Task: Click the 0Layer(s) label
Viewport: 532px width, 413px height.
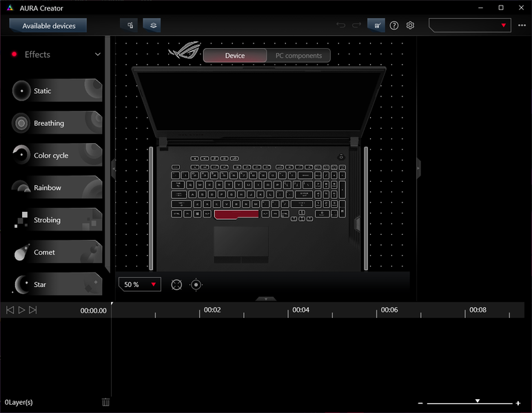Action: coord(19,402)
